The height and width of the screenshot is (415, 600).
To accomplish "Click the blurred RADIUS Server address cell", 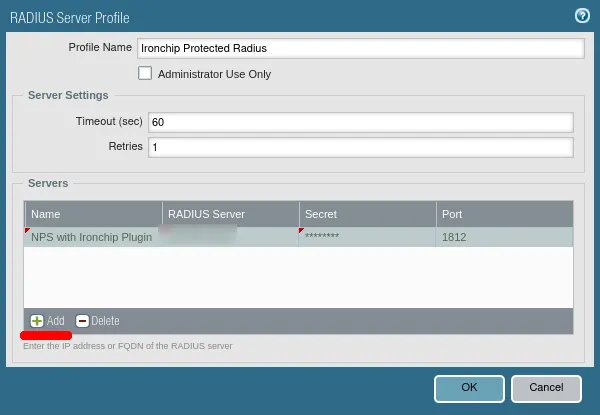I will pos(231,237).
